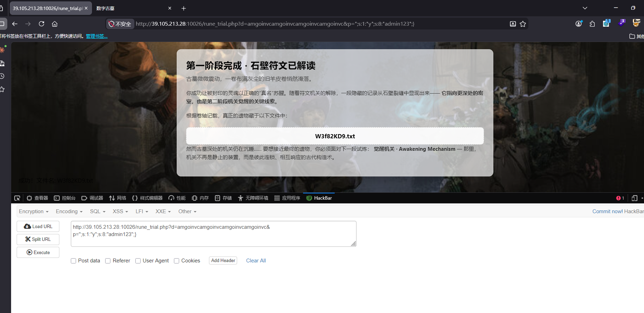Image resolution: width=644 pixels, height=313 pixels.
Task: Enable the Post data checkbox
Action: click(73, 261)
